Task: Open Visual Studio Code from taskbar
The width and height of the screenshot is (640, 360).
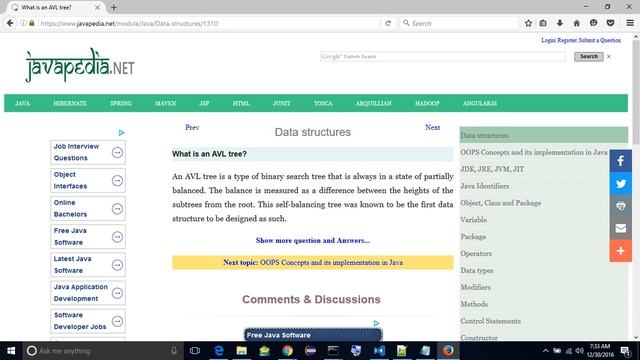Action: pyautogui.click(x=379, y=351)
